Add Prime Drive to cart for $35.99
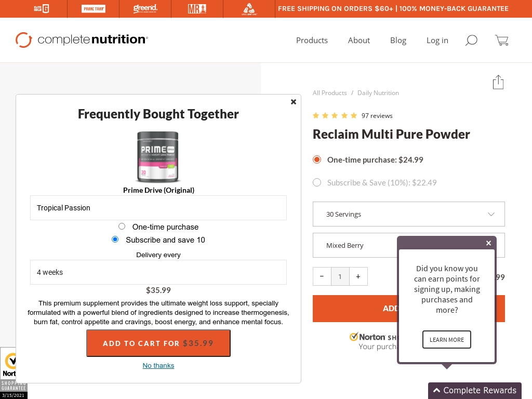Image resolution: width=532 pixels, height=399 pixels. 158,343
